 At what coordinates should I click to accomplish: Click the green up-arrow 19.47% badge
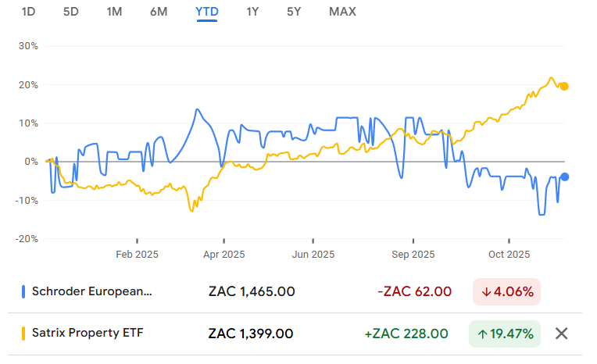[x=505, y=334]
